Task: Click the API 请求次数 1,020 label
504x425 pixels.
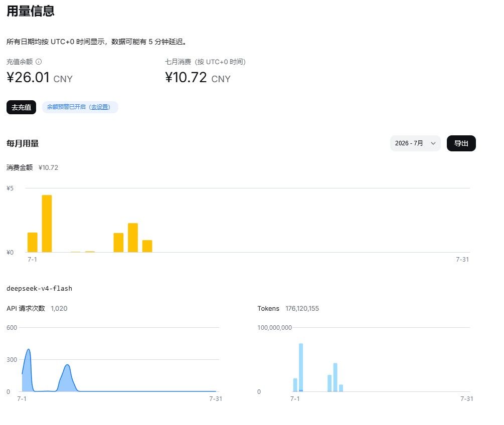Action: tap(37, 308)
